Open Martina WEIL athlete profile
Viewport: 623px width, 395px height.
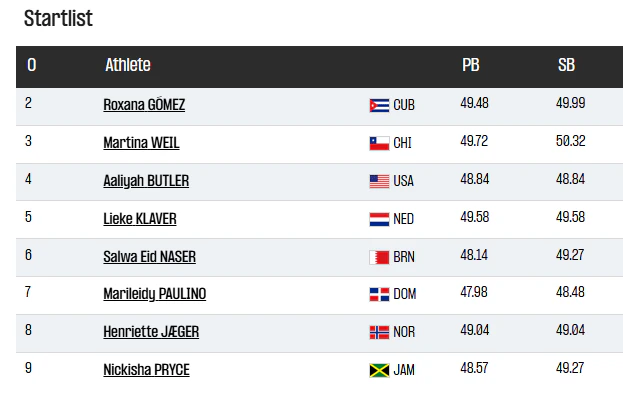click(141, 143)
